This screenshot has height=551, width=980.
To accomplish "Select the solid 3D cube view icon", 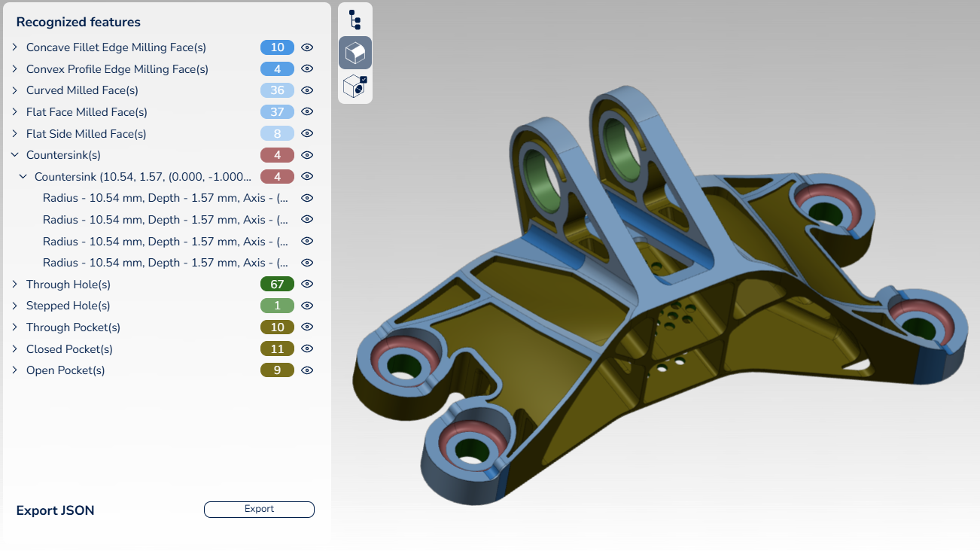I will (x=355, y=53).
